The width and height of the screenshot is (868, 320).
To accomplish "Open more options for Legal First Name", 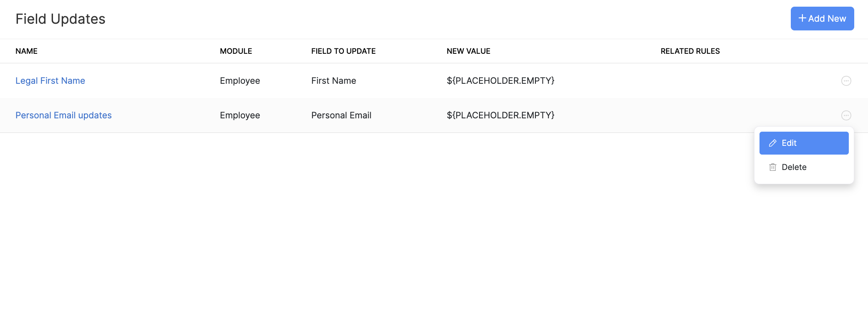I will 846,81.
